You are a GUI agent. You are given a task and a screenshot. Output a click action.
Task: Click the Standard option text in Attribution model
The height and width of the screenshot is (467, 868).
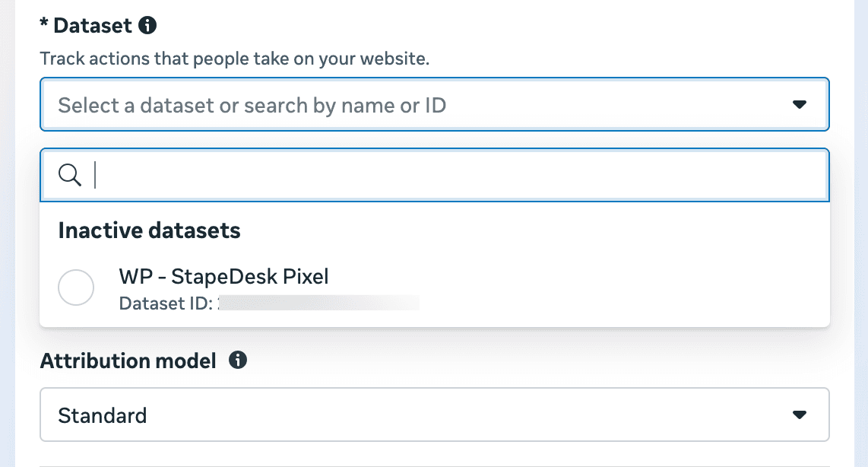pos(101,415)
